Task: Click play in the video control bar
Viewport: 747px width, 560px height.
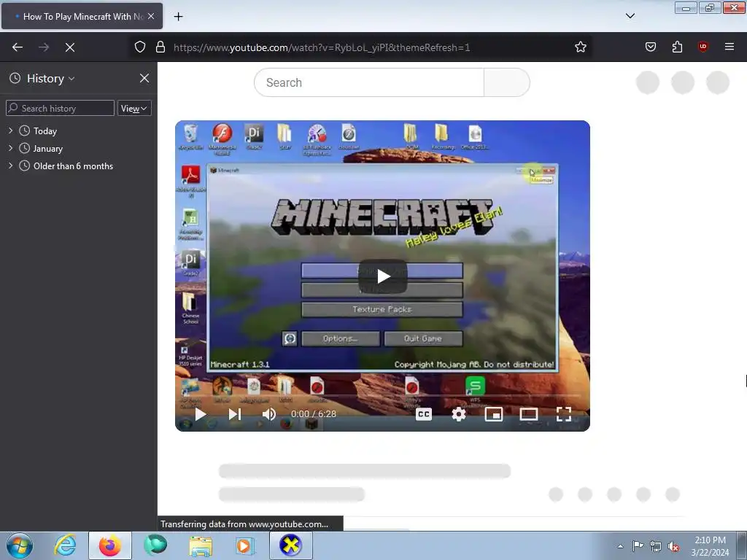Action: [201, 414]
